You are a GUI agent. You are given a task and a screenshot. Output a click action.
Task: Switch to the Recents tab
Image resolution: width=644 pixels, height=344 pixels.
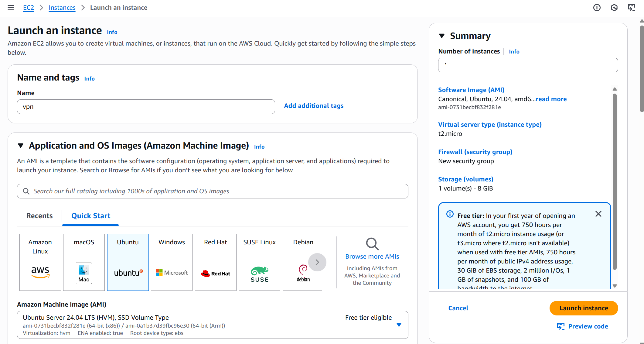pos(39,216)
